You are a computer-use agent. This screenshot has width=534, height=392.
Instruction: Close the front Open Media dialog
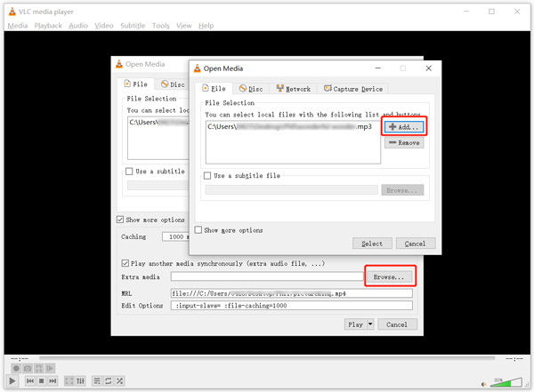click(x=429, y=68)
